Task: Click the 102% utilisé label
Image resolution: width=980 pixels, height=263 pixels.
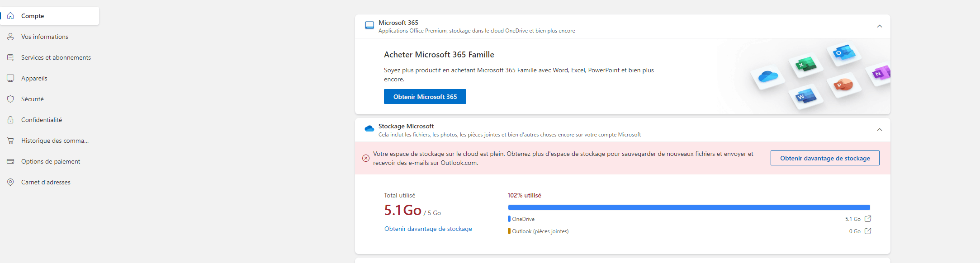Action: (x=524, y=196)
